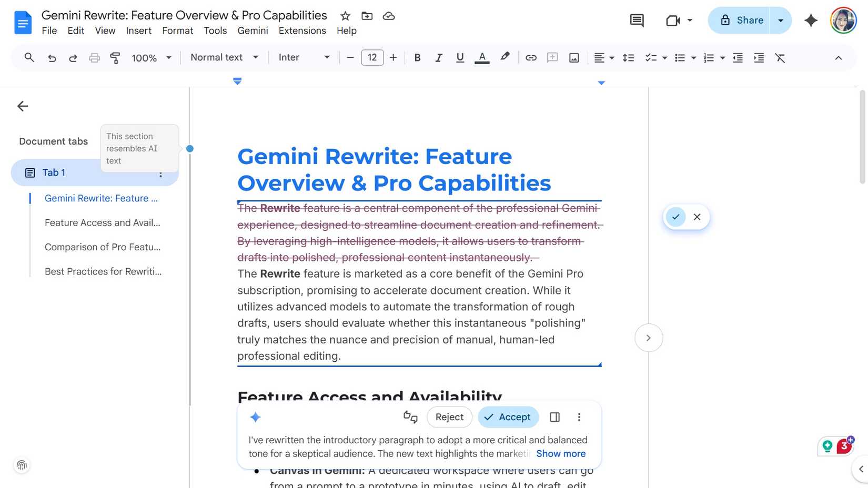This screenshot has width=868, height=488.
Task: Open the text color picker
Action: click(x=482, y=58)
